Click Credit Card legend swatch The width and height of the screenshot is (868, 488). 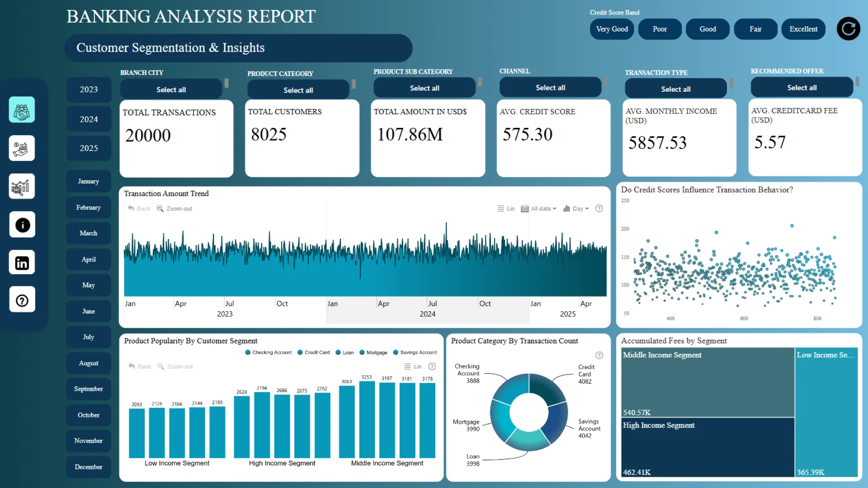click(x=300, y=352)
